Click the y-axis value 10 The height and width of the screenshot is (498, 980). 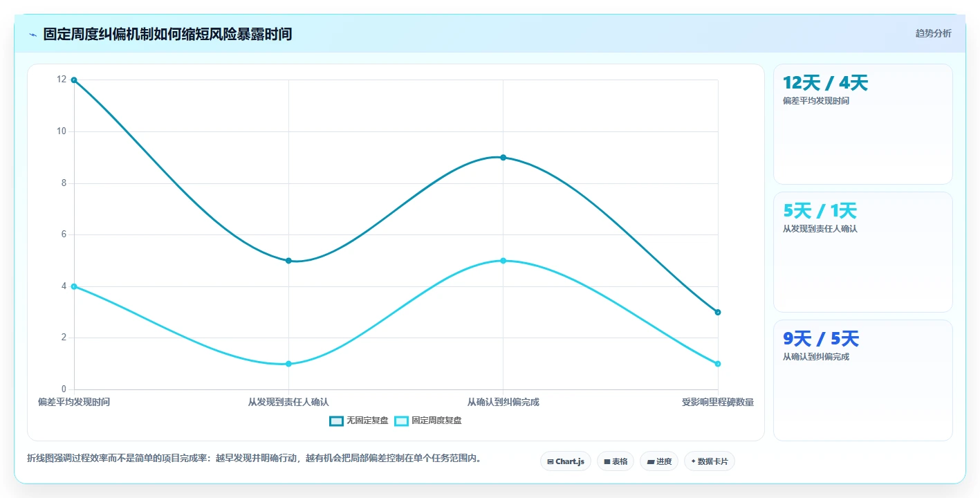[x=62, y=131]
